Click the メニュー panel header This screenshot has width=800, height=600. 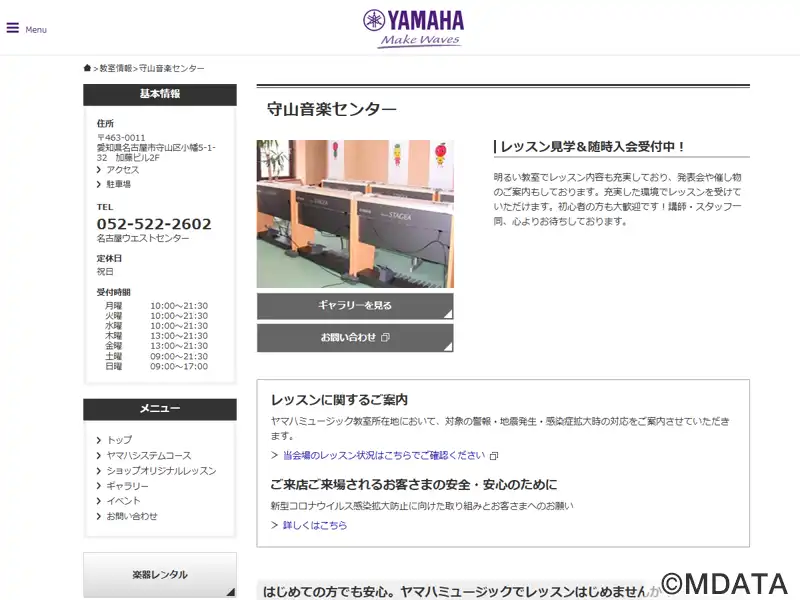point(160,409)
